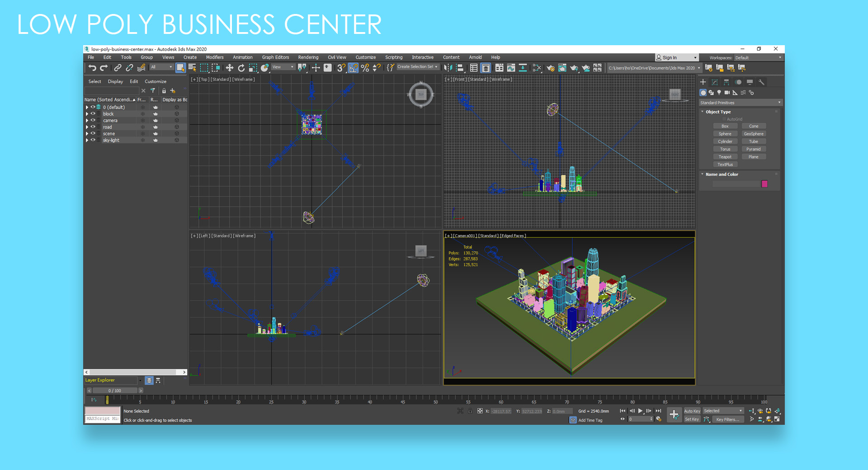Expand the 0 (default) layer arrow
868x470 pixels.
(87, 108)
